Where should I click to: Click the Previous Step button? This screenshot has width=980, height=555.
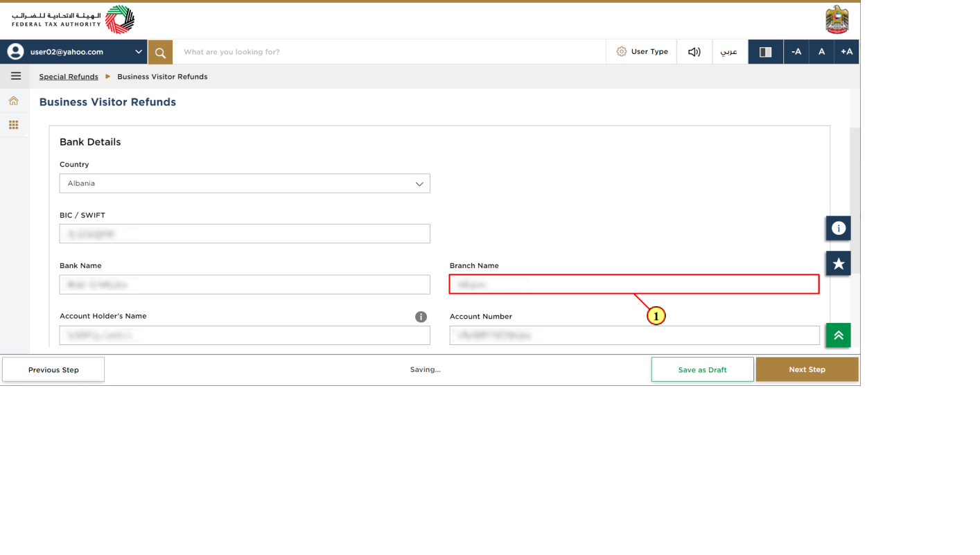[x=53, y=370]
